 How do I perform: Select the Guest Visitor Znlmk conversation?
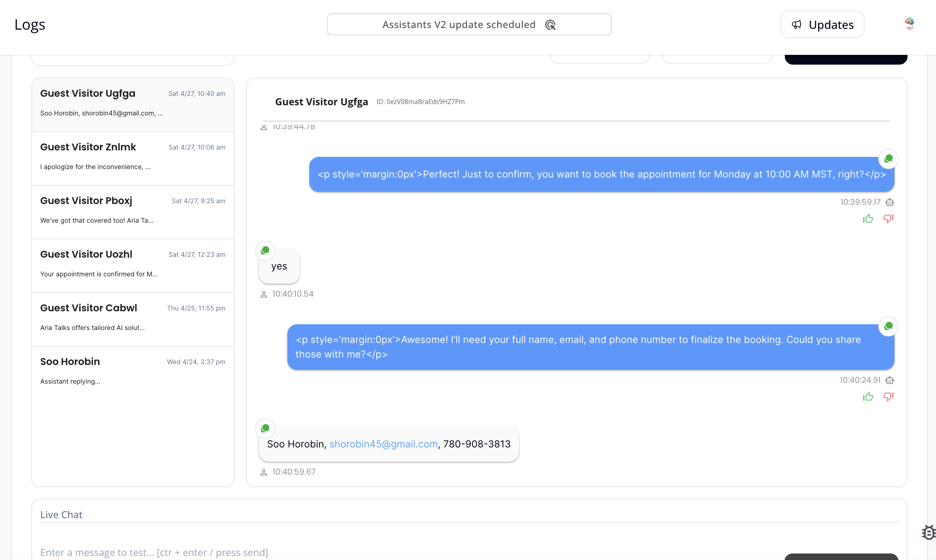pyautogui.click(x=133, y=158)
